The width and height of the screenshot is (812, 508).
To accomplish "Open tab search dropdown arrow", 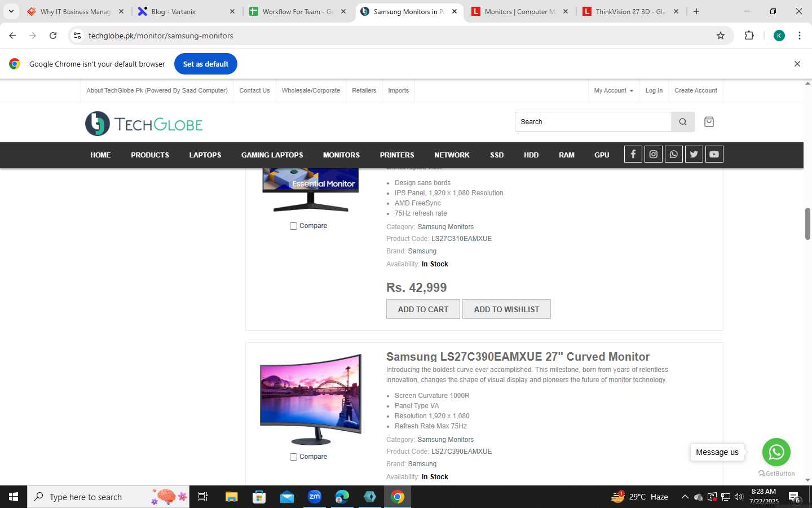I will [11, 11].
